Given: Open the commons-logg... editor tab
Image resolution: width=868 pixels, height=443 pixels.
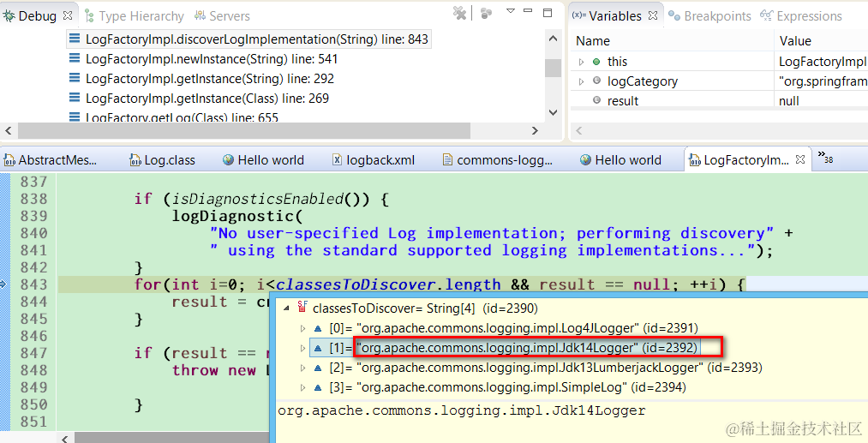Looking at the screenshot, I should (x=498, y=160).
